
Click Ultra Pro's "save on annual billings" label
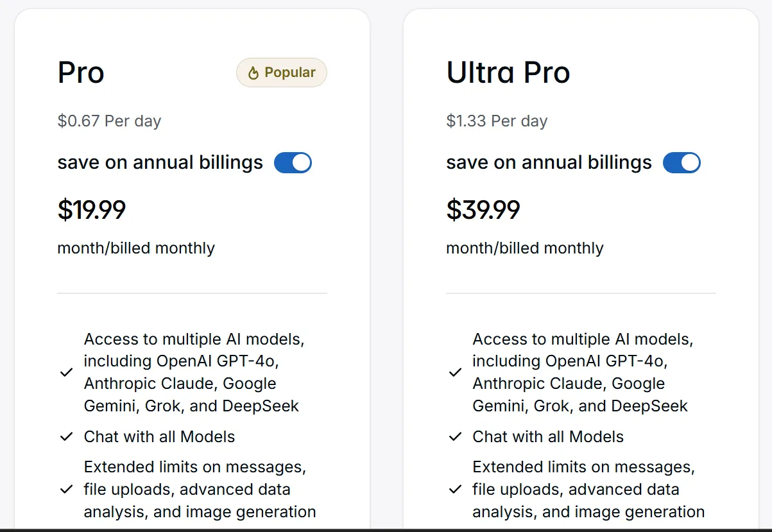tap(549, 162)
